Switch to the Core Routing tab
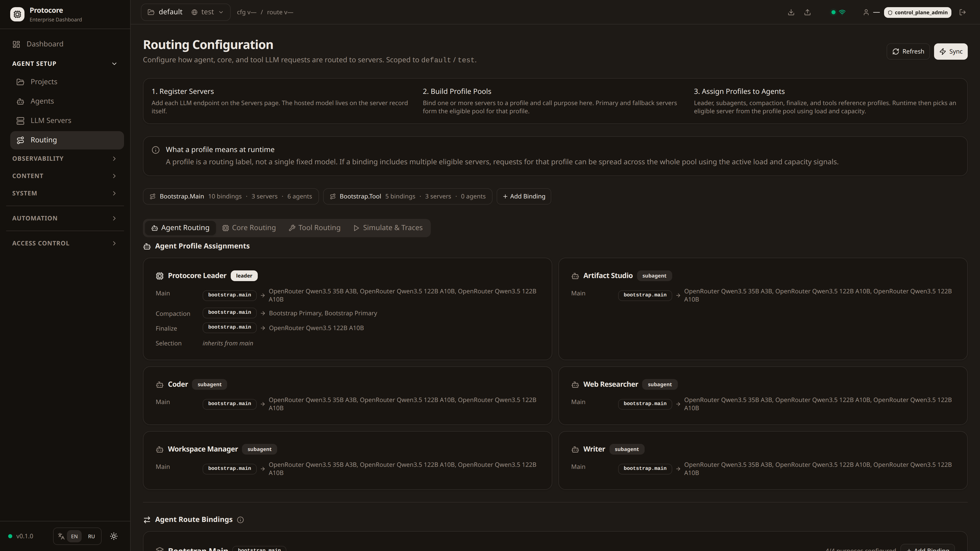The height and width of the screenshot is (551, 980). (249, 228)
